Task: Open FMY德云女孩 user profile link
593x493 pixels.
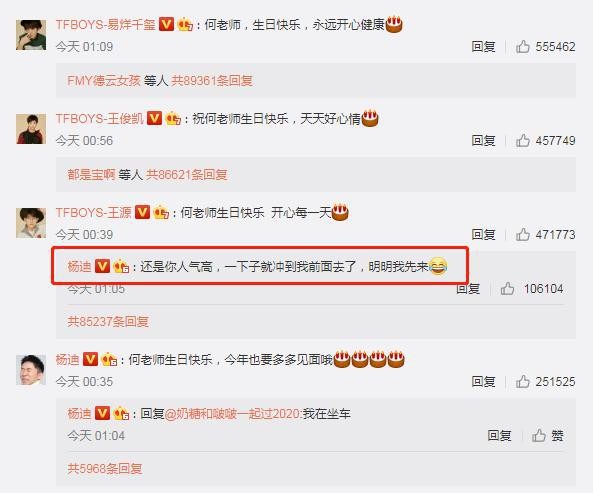Action: point(104,81)
